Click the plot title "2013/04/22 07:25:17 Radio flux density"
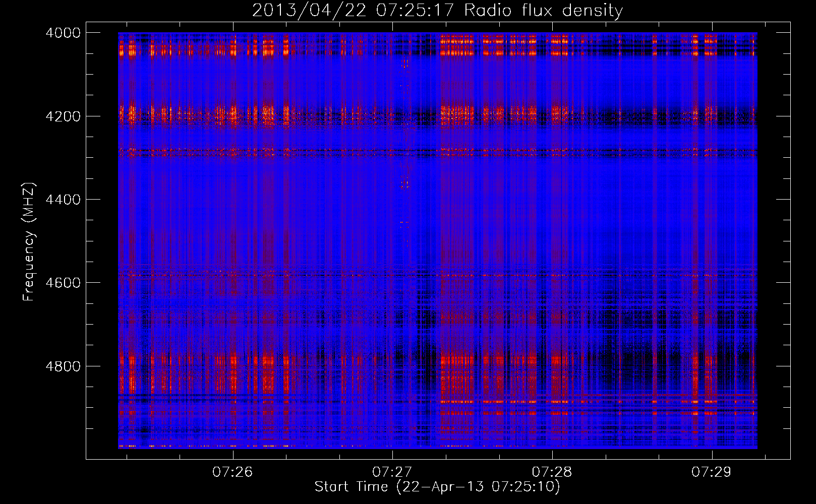816x504 pixels. [x=437, y=11]
